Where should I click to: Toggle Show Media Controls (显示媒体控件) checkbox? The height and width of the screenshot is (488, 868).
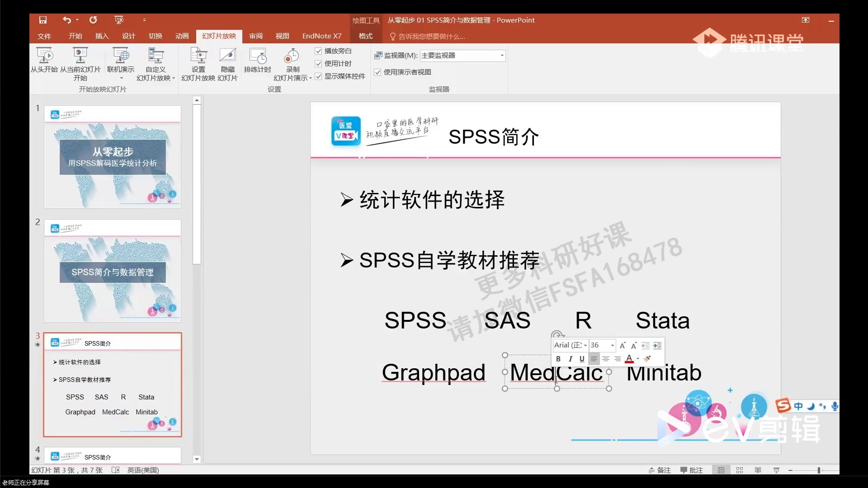318,76
